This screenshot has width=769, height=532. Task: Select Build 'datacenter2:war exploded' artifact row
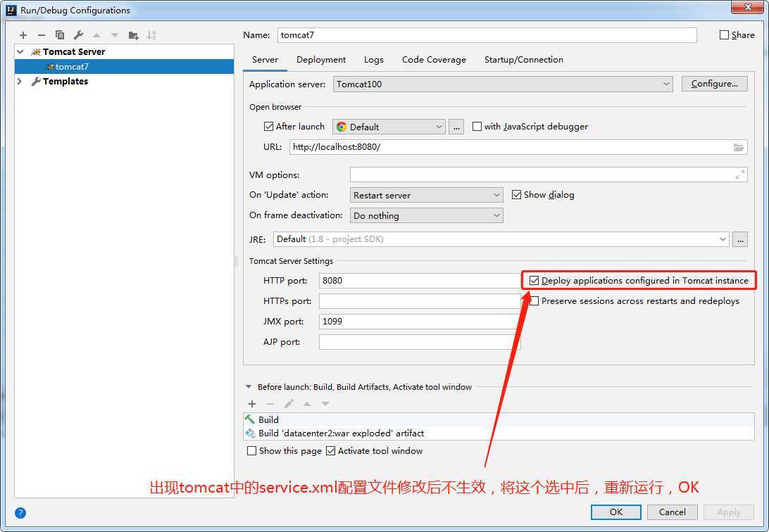click(x=499, y=433)
